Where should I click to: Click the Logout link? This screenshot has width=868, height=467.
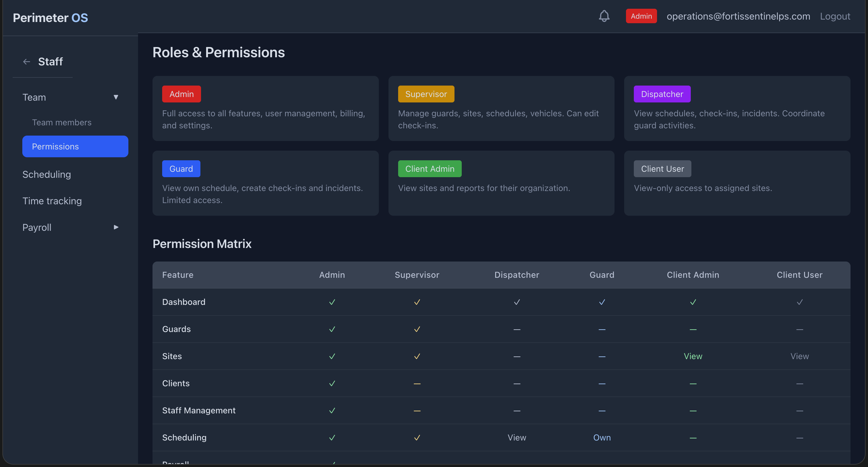tap(835, 16)
